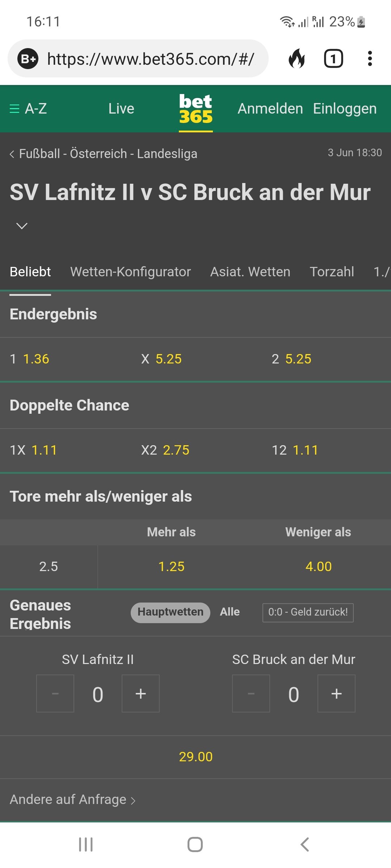This screenshot has width=391, height=868.
Task: Switch filter to Alle
Action: point(230,612)
